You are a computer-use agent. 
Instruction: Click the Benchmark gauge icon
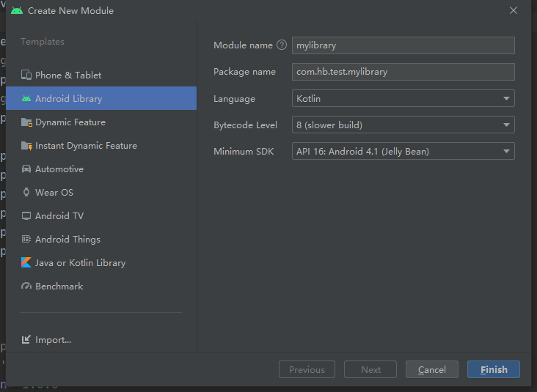tap(26, 286)
